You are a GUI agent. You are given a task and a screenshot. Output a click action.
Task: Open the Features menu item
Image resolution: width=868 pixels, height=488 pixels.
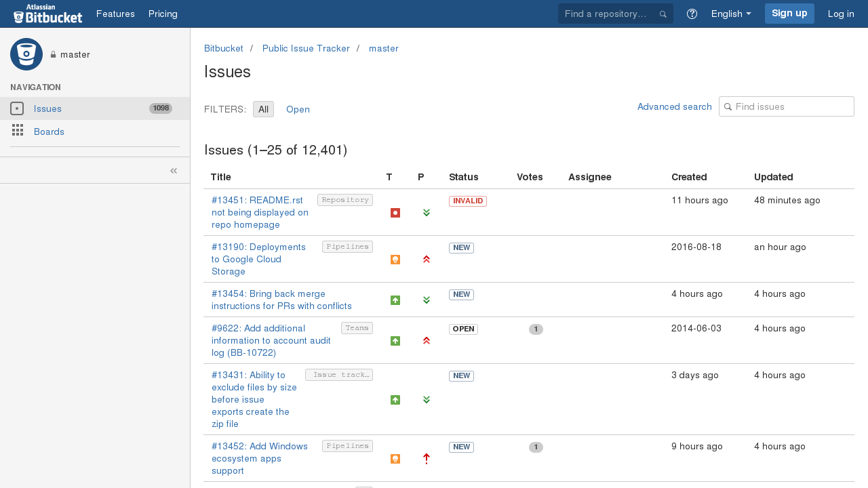point(115,14)
